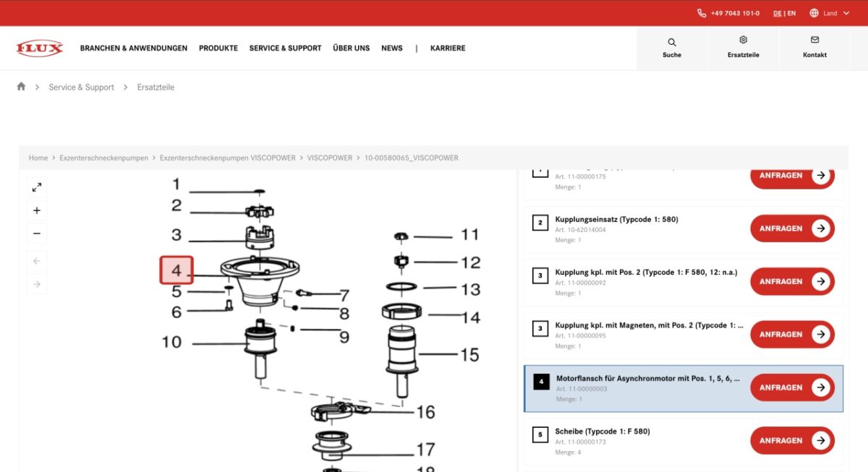The height and width of the screenshot is (472, 868).
Task: Open the Karriere page
Action: point(448,48)
